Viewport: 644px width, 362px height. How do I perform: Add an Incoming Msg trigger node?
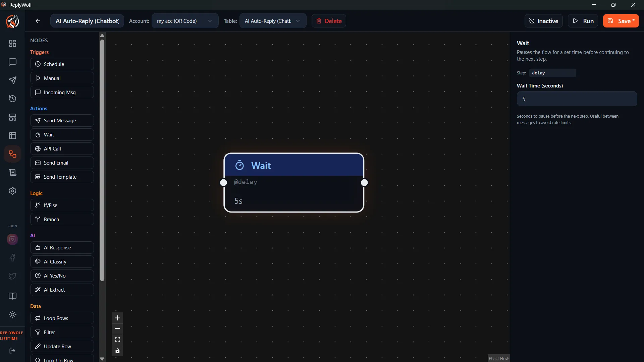point(62,92)
